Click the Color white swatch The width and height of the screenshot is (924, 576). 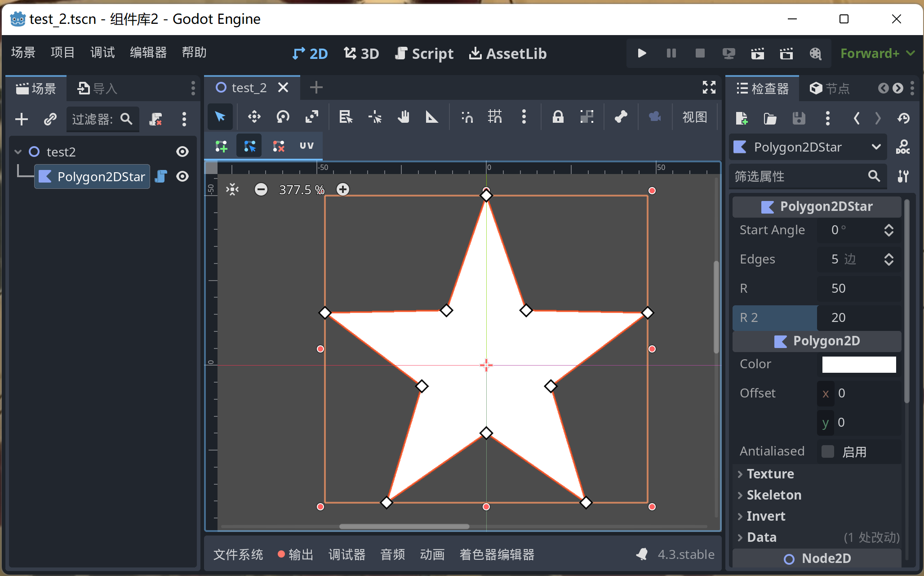click(859, 364)
